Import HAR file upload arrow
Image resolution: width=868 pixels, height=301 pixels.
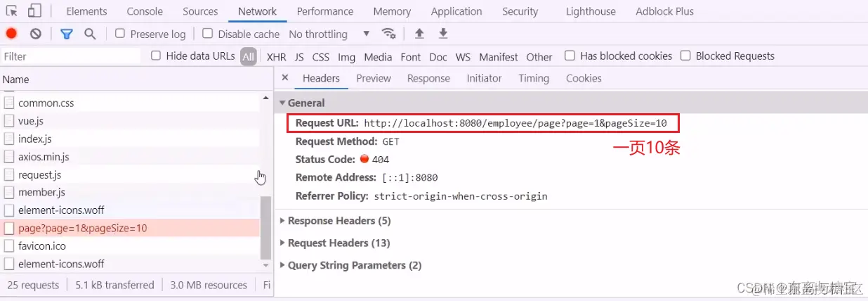pos(419,34)
